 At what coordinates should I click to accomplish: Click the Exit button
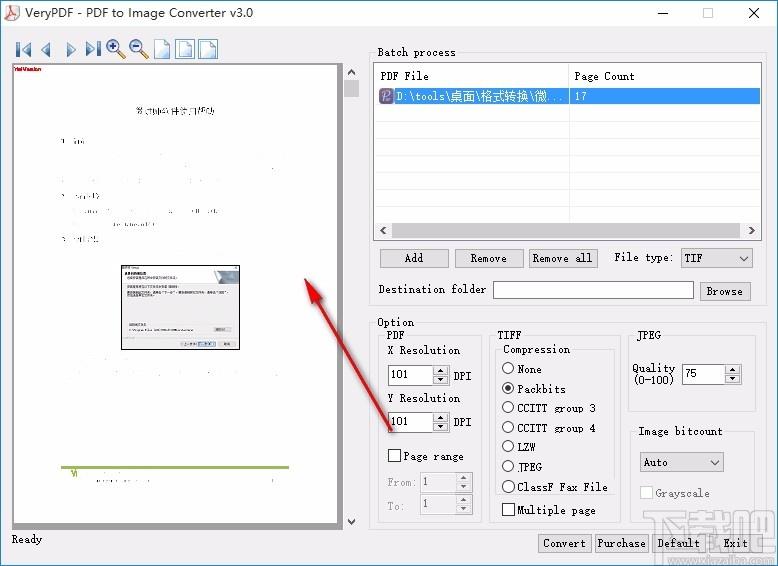(x=735, y=543)
